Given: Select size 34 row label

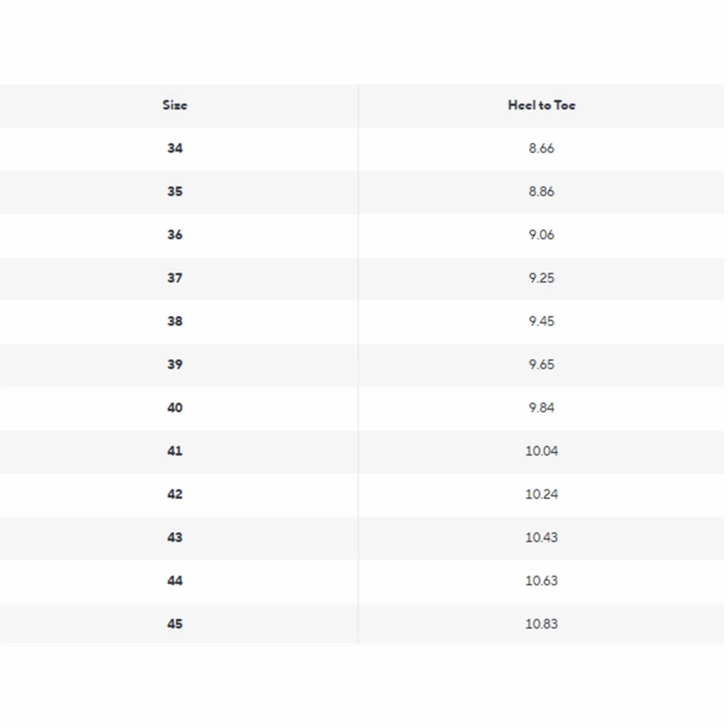Looking at the screenshot, I should pyautogui.click(x=175, y=149).
